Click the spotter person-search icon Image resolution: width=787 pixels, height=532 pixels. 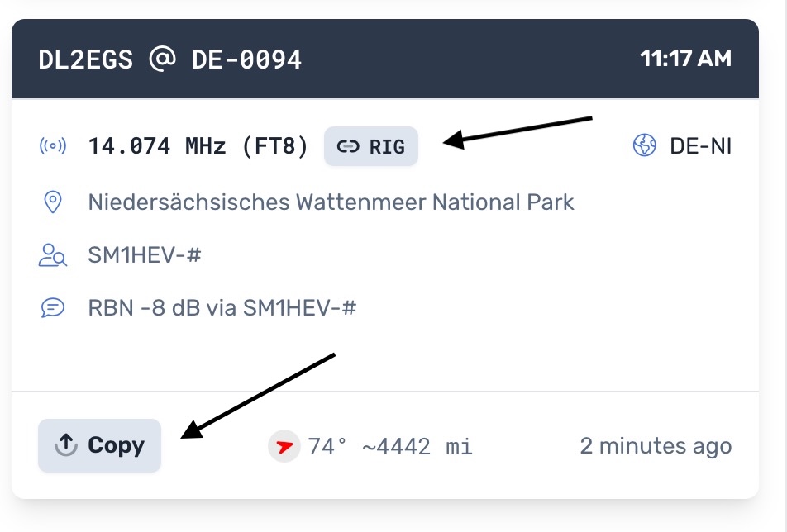tap(53, 255)
